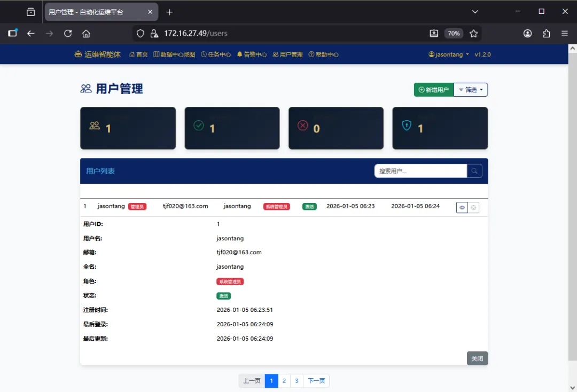This screenshot has width=577, height=392.
Task: Click the 管理员 badge in the user row
Action: 137,207
